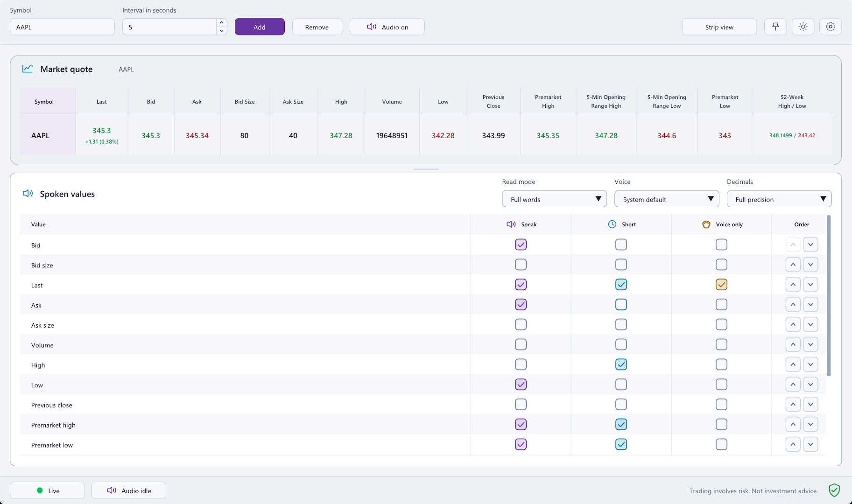
Task: Click the Interval in seconds field
Action: 169,27
